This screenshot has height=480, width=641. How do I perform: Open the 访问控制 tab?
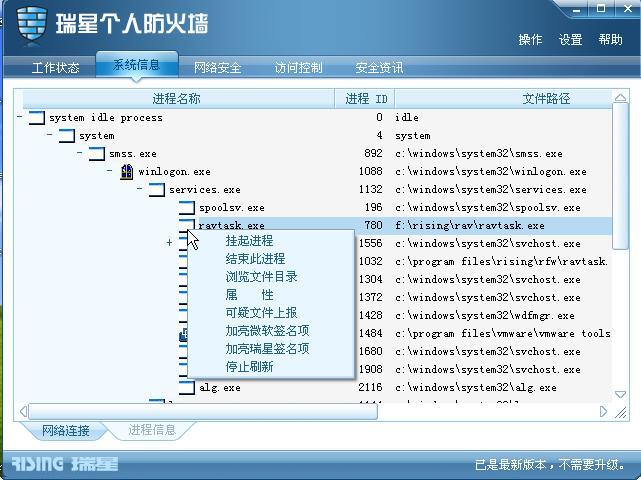(298, 67)
